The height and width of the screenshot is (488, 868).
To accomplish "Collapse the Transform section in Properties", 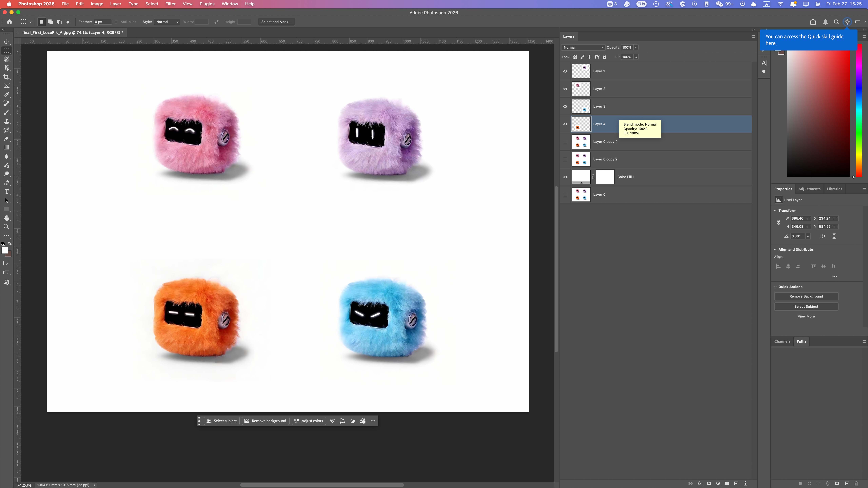I will pyautogui.click(x=775, y=210).
